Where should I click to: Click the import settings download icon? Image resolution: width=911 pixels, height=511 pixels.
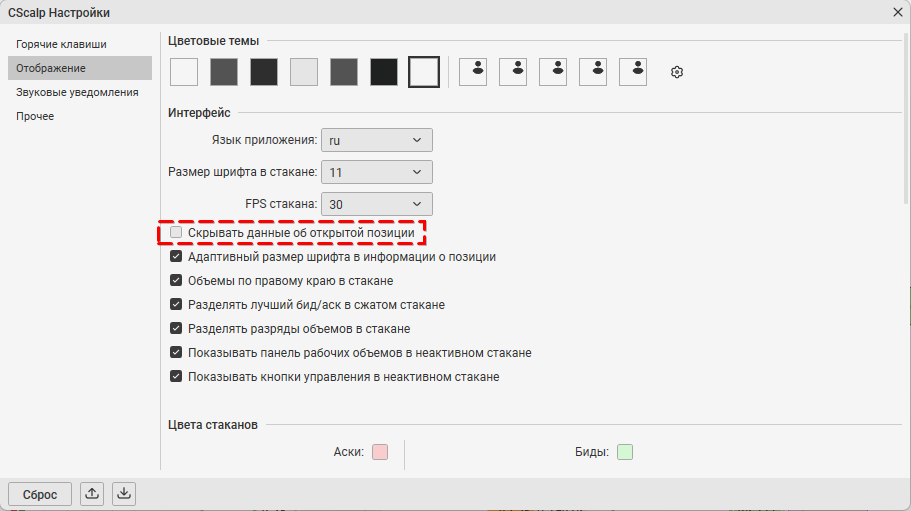[124, 494]
